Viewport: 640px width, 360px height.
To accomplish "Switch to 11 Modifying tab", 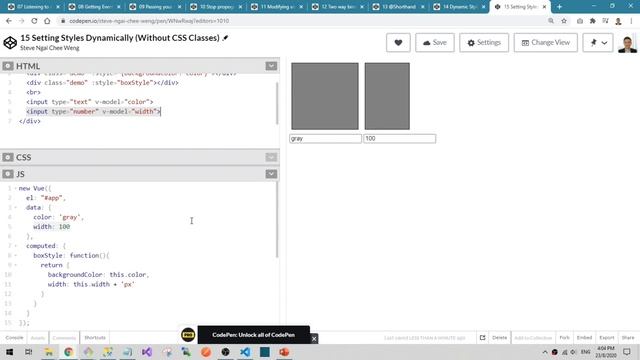I will click(x=277, y=7).
